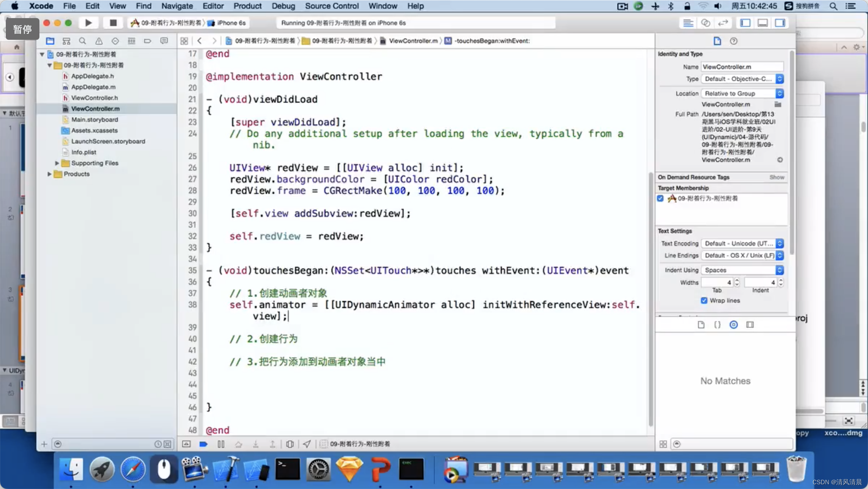Open the Source Control menu
Viewport: 868px width, 489px height.
coord(332,6)
